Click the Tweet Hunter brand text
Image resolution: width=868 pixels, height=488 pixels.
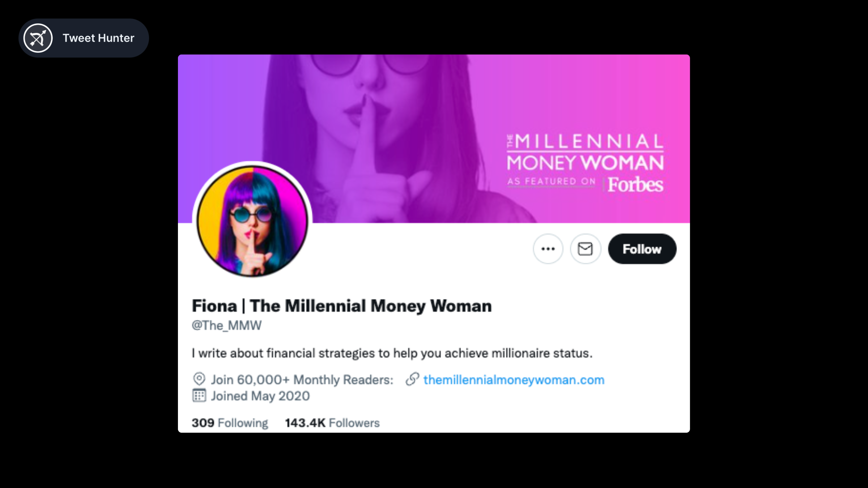click(x=98, y=38)
